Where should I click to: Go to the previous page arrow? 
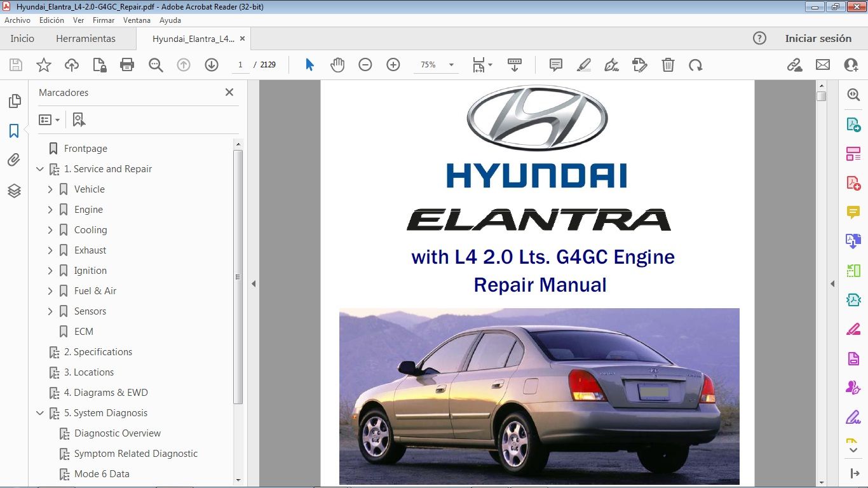184,65
